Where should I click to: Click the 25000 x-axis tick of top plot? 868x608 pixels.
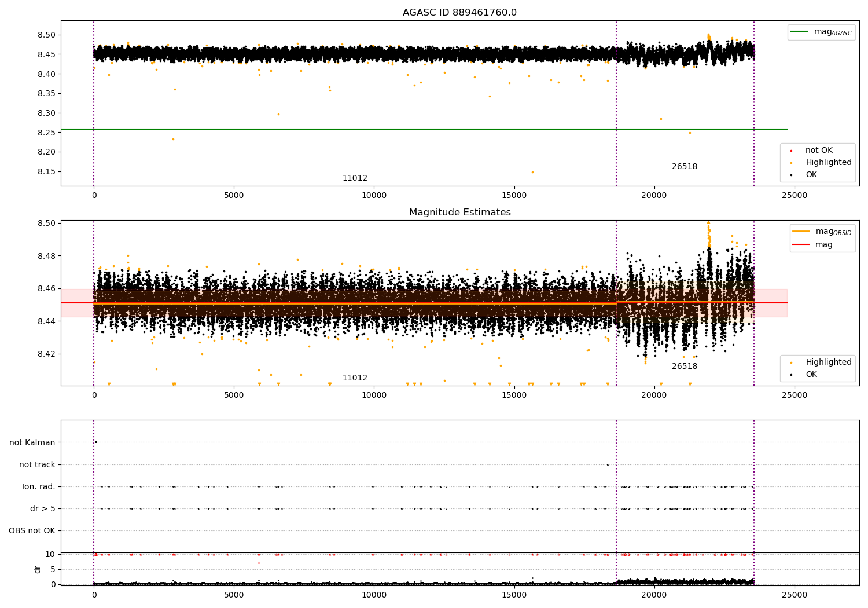point(795,196)
